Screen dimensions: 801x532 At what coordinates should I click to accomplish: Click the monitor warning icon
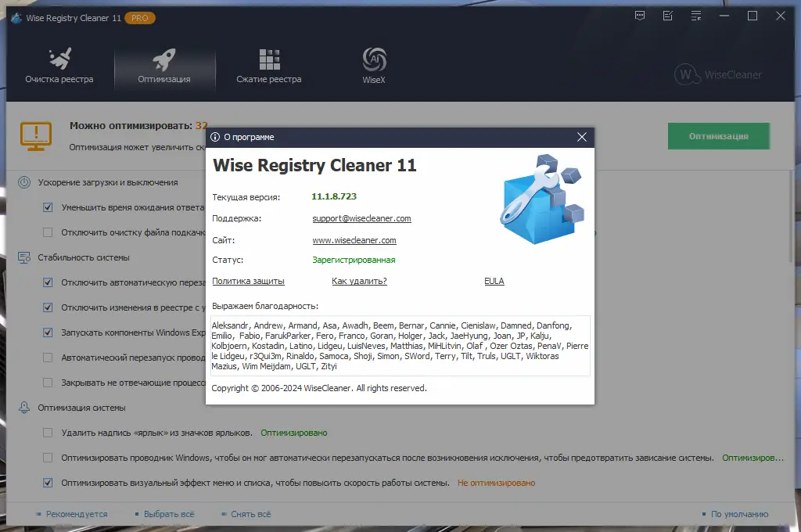tap(36, 136)
